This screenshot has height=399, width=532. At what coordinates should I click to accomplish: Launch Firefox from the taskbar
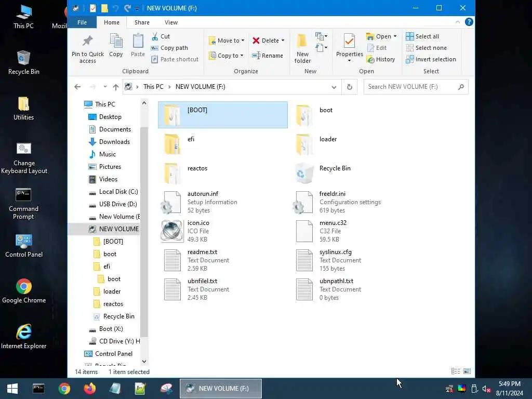click(90, 389)
